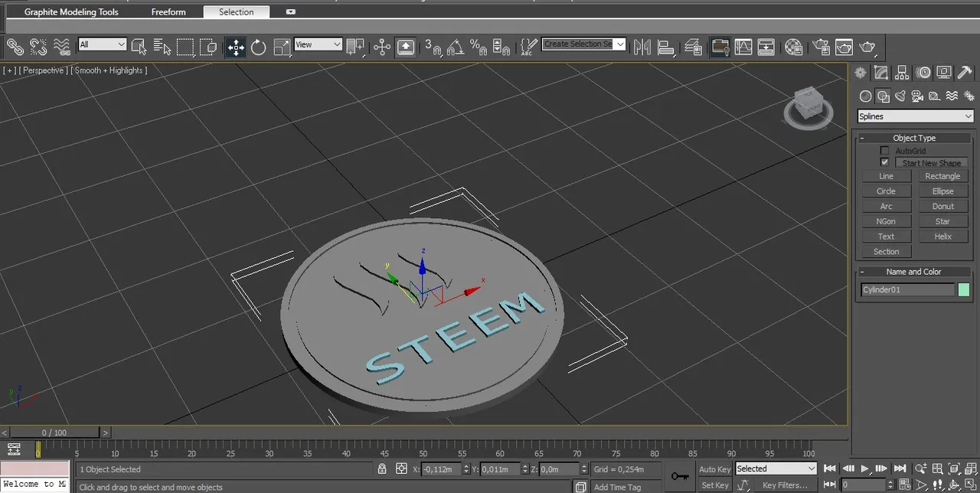Open Curve Editor icon

coord(743,47)
